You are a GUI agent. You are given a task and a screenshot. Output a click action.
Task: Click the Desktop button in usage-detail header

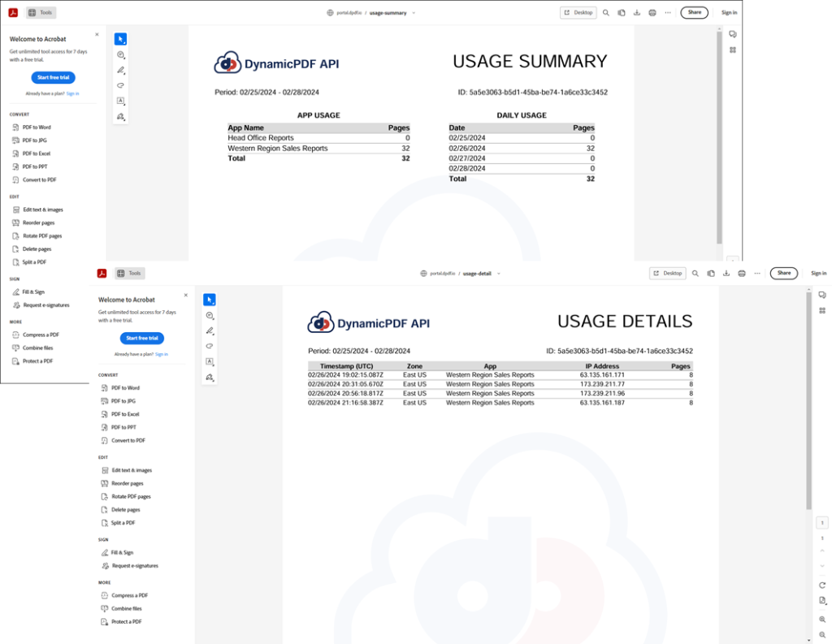[668, 273]
